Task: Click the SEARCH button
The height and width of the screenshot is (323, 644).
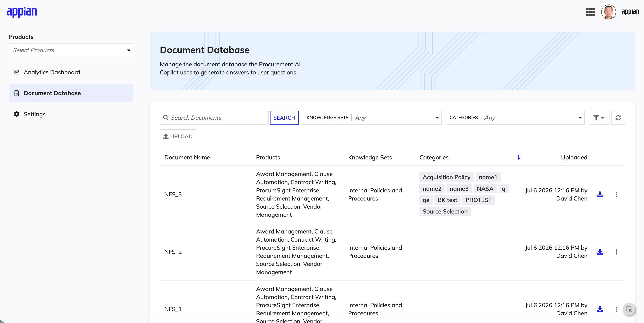Action: click(284, 118)
